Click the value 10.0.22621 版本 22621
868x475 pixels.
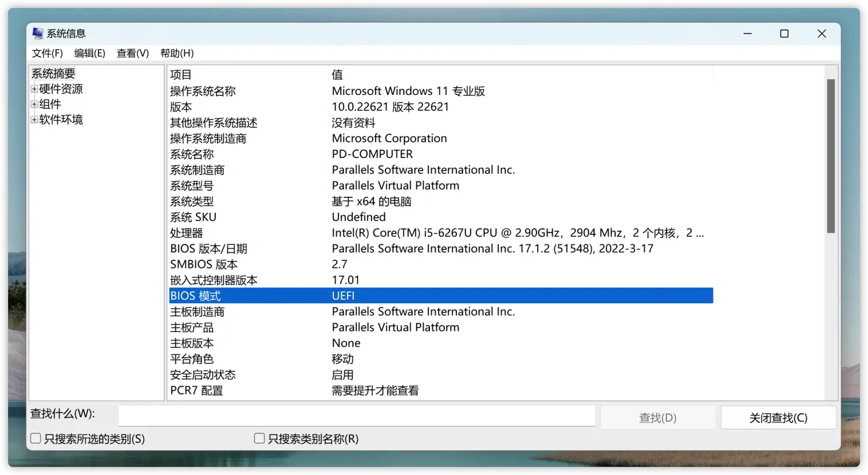point(390,107)
